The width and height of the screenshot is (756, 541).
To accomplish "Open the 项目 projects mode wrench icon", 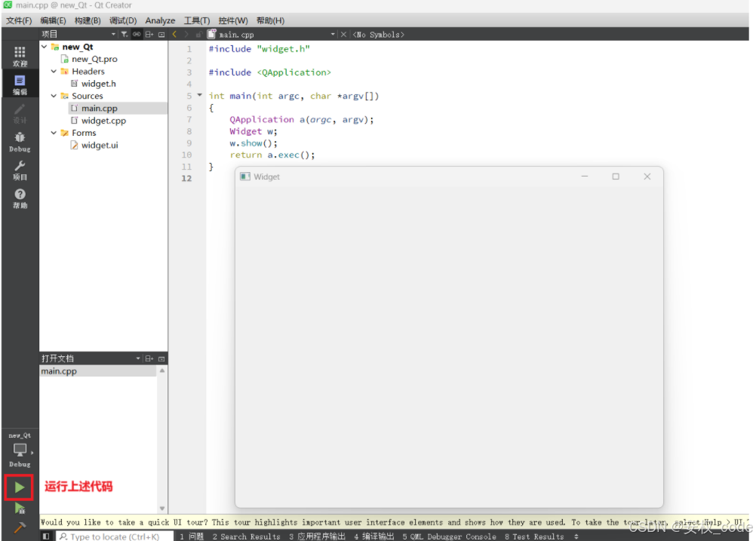I will point(20,170).
